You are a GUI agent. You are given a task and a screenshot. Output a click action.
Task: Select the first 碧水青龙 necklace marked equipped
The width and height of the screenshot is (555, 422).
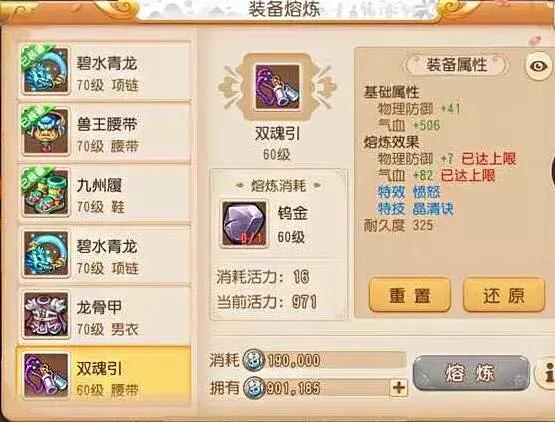coord(104,70)
